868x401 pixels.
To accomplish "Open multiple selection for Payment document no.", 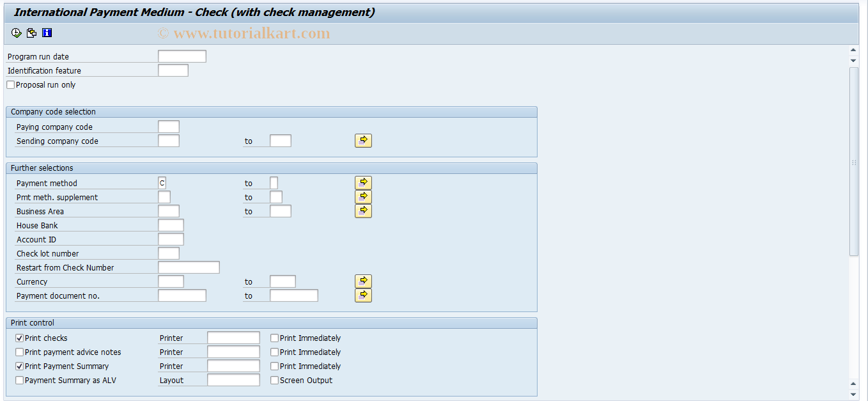I will point(363,295).
